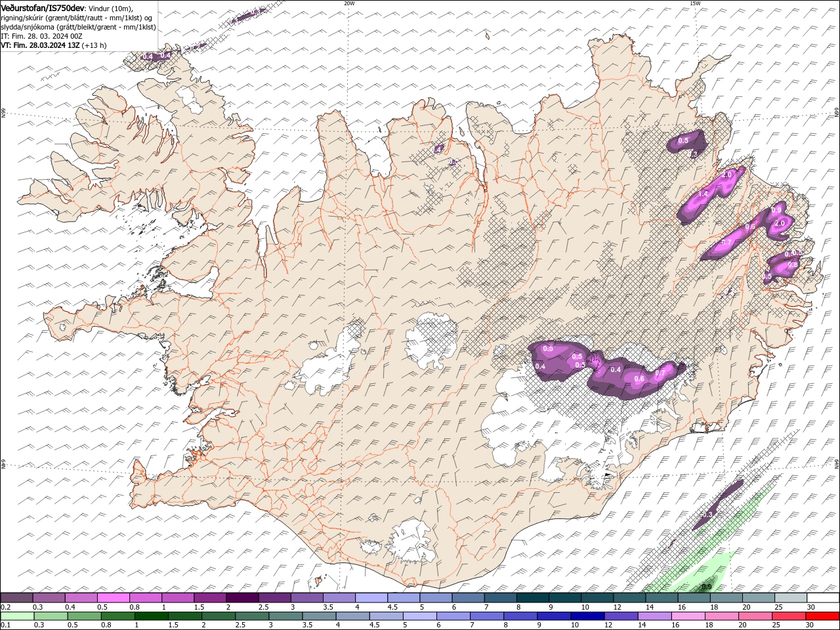Select the rain legend swatch between 25 and 30

pyautogui.click(x=789, y=616)
